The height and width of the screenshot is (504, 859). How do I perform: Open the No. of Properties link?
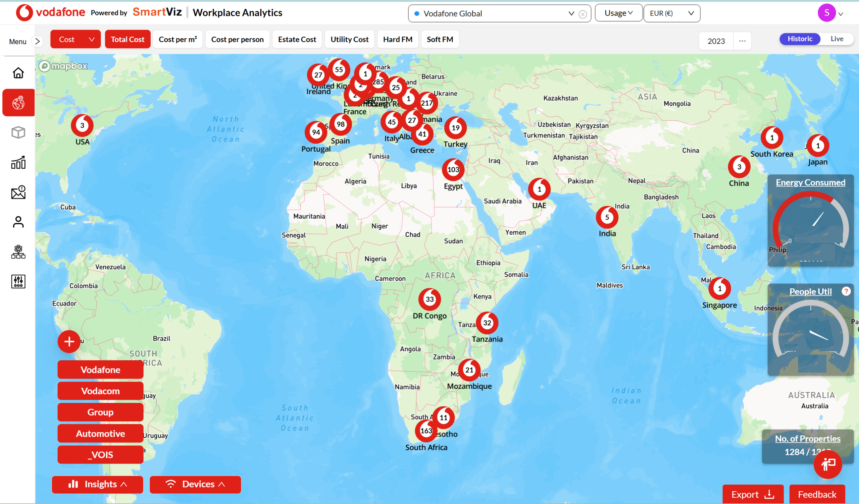[808, 439]
